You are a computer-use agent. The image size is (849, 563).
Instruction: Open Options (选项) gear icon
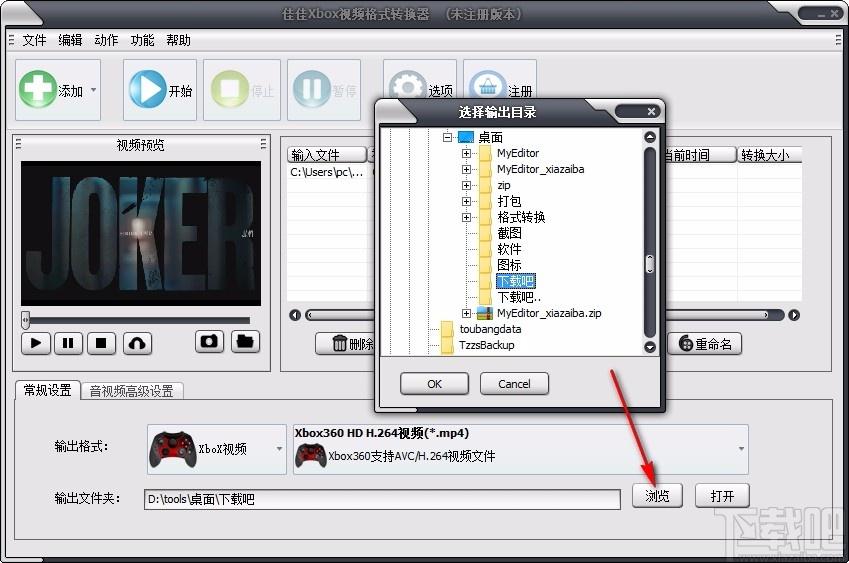(407, 86)
